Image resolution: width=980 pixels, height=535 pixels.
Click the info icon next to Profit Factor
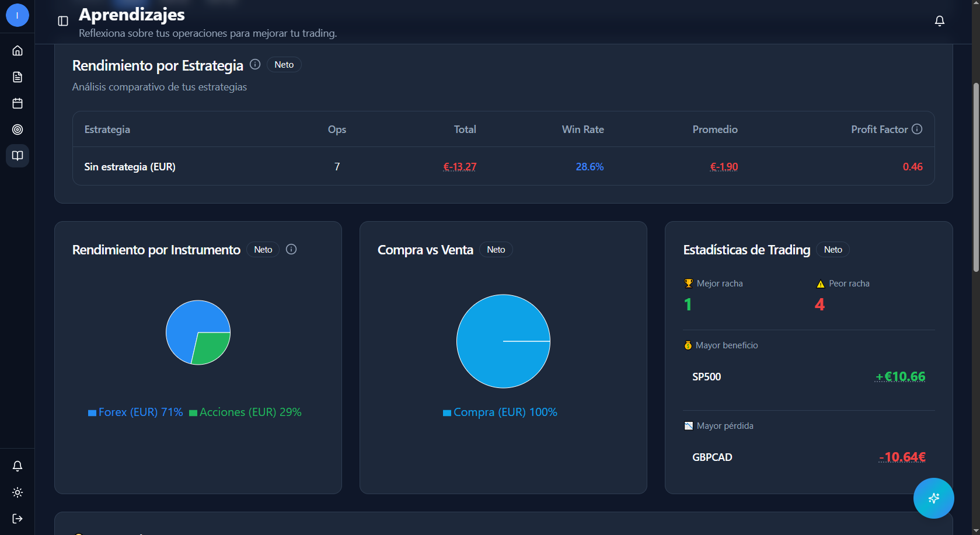(x=917, y=129)
